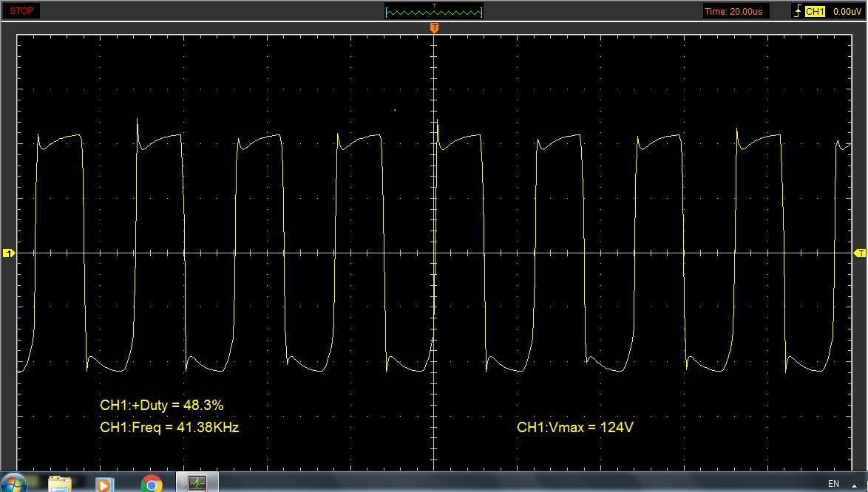Open Windows Explorer from the taskbar
The width and height of the screenshot is (868, 492).
[60, 484]
